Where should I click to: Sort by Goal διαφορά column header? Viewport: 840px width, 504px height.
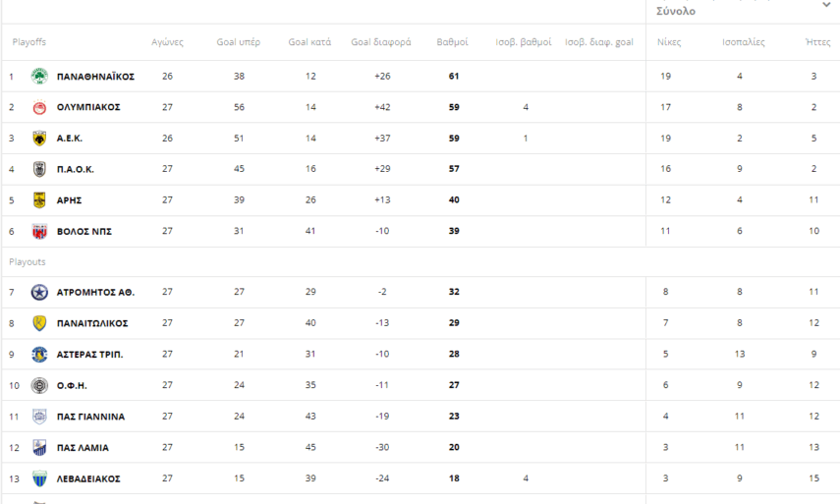click(381, 42)
